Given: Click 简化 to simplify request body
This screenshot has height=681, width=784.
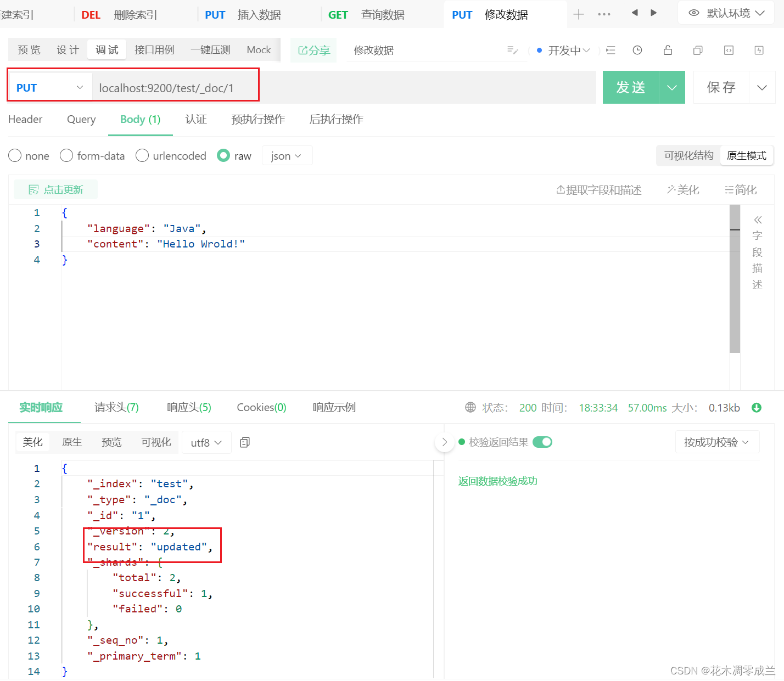Looking at the screenshot, I should [741, 190].
